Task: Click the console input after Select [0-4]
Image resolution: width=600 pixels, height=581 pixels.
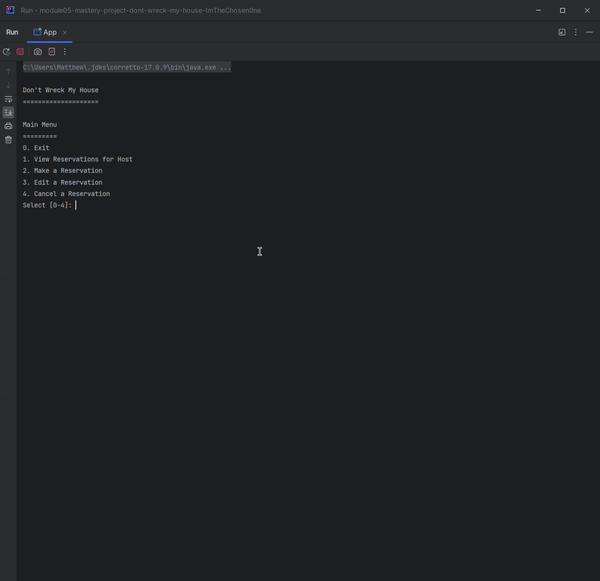Action: click(80, 205)
